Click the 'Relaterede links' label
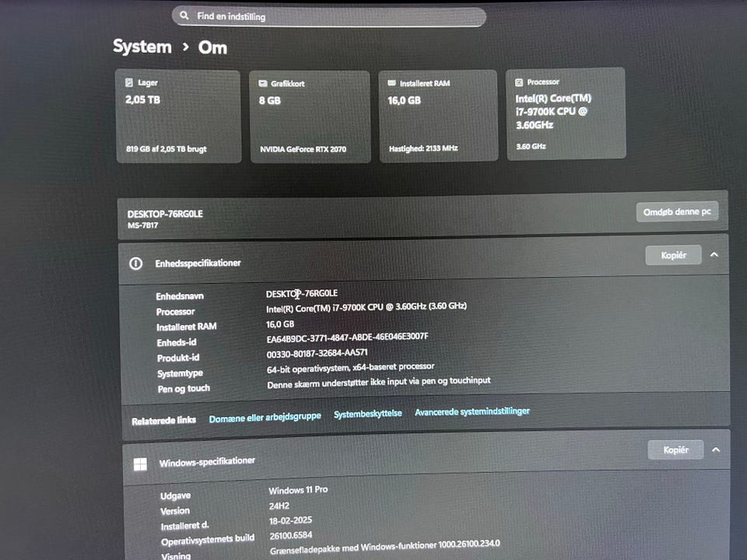 tap(164, 421)
